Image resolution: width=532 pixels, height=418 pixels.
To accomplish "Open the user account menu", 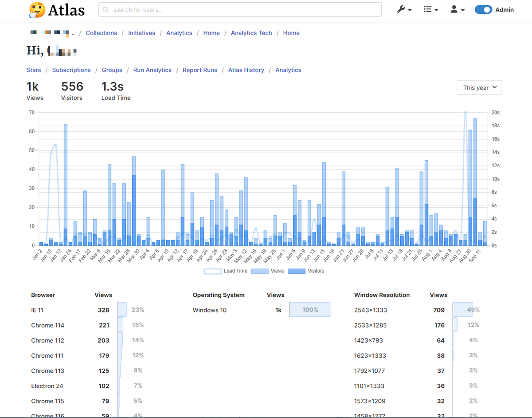I will (x=455, y=9).
